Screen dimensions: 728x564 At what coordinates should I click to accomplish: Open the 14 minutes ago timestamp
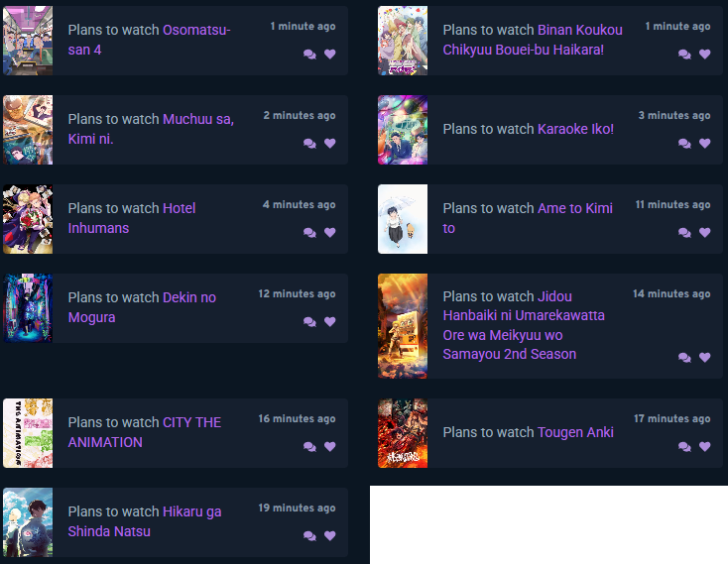(x=671, y=293)
